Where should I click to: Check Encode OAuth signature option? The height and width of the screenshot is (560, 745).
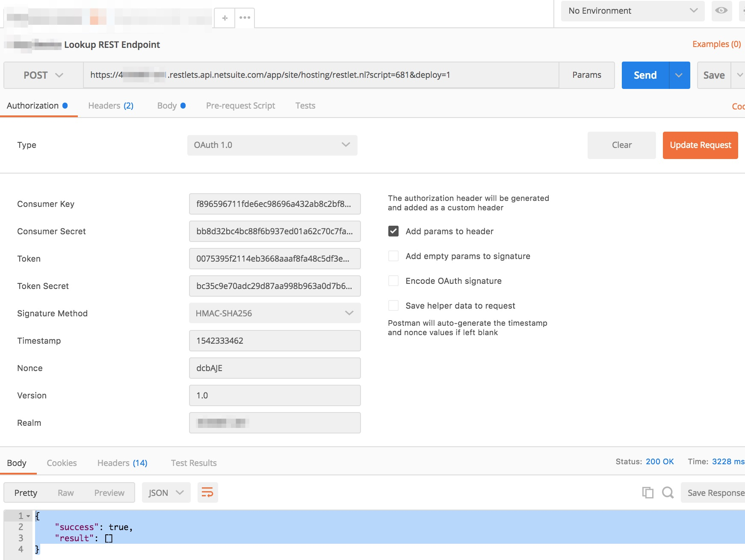[393, 281]
